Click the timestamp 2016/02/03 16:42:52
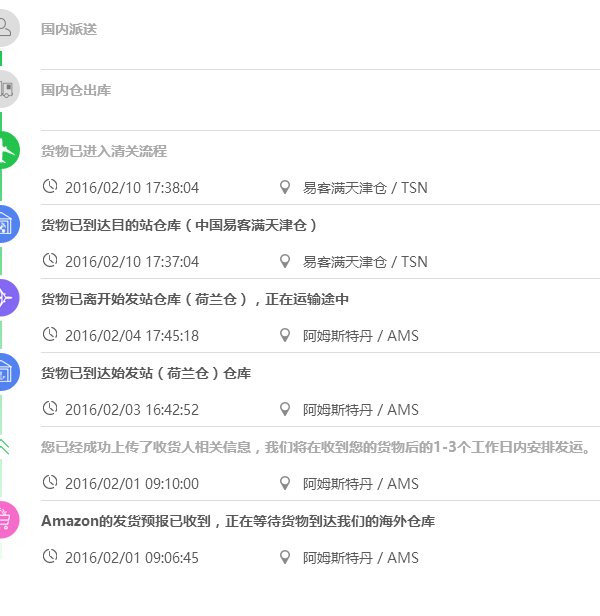Viewport: 600px width, 616px height. point(132,410)
